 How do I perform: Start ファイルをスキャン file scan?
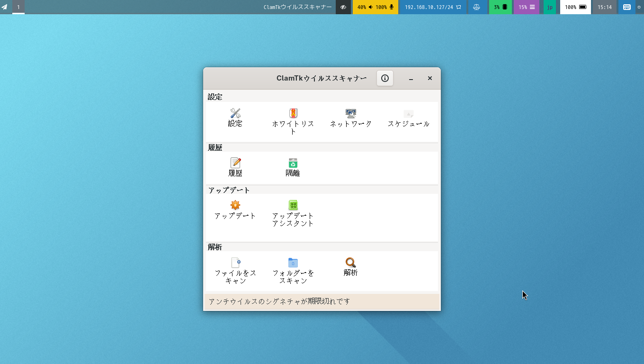tap(235, 271)
